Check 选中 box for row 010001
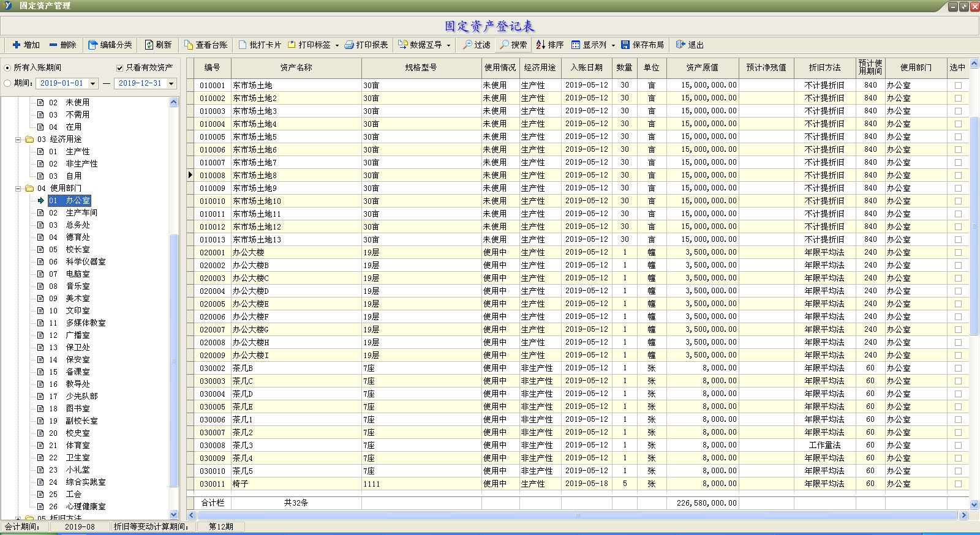 coord(958,85)
